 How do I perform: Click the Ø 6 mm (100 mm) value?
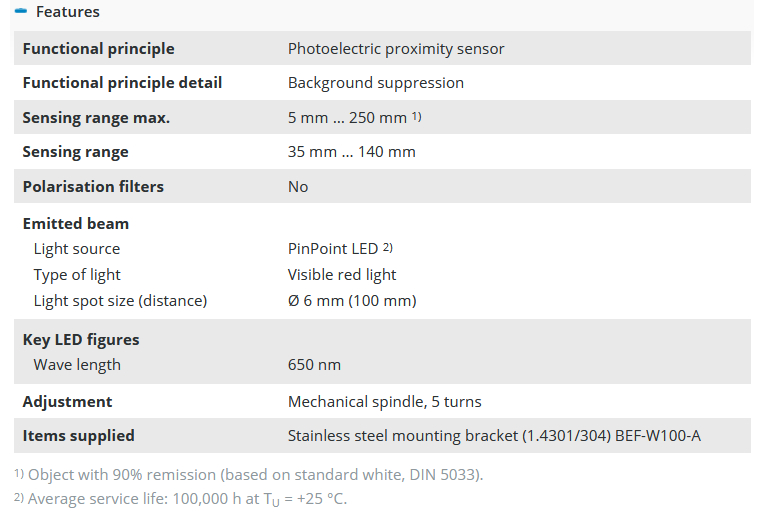(x=352, y=301)
